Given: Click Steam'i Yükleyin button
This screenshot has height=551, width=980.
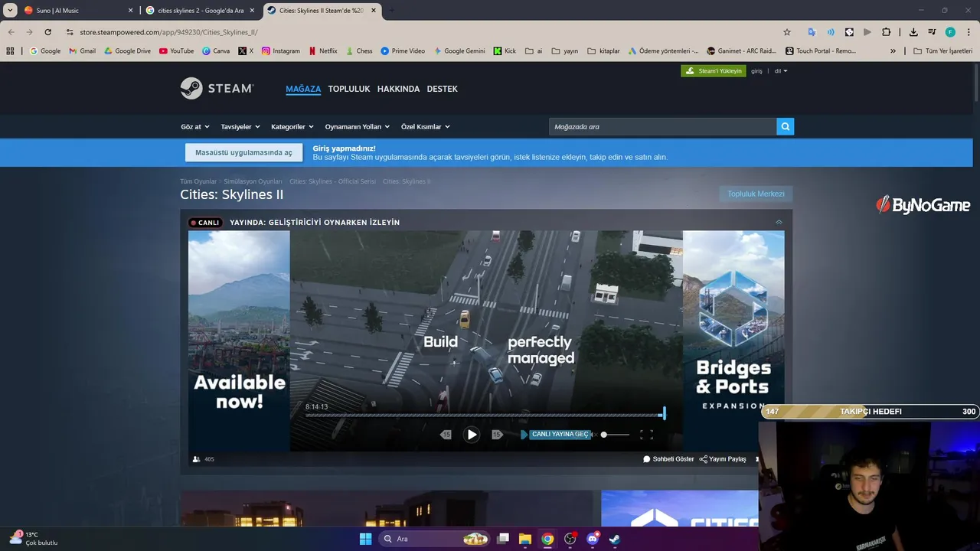Looking at the screenshot, I should [713, 71].
